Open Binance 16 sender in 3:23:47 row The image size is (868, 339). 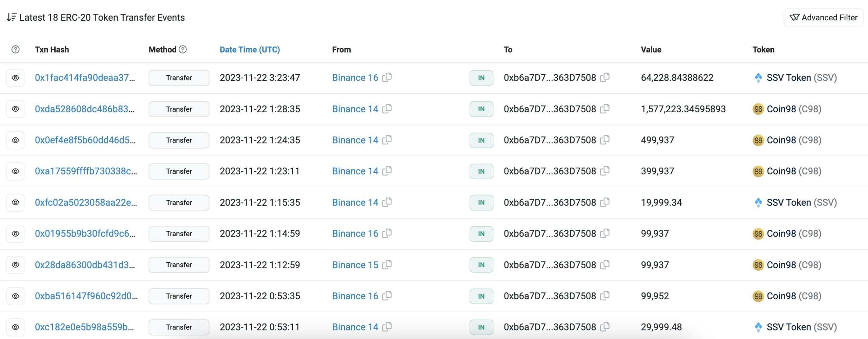(355, 78)
